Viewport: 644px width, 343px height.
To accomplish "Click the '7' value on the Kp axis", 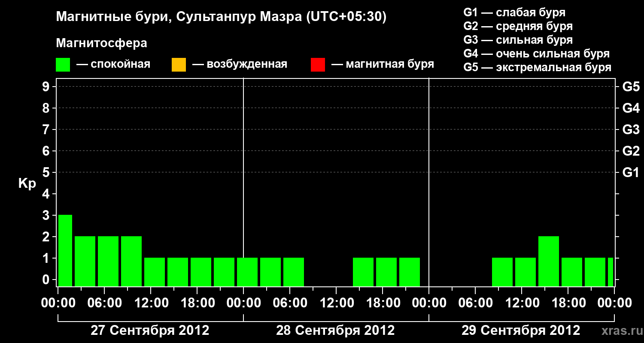I will [47, 130].
